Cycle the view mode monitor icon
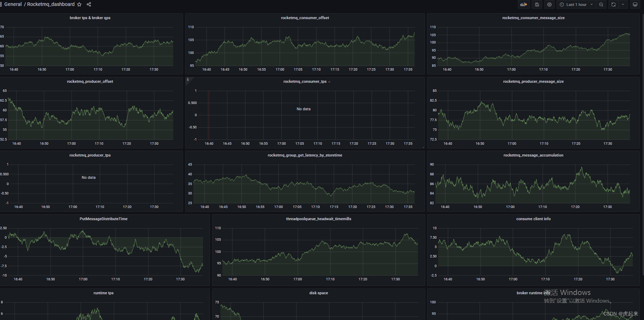The width and height of the screenshot is (644, 320). (635, 5)
